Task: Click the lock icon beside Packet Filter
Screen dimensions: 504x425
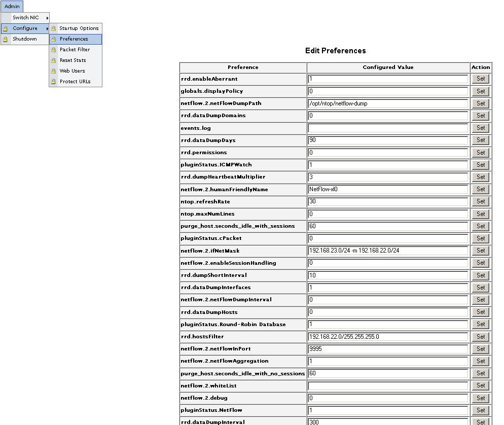Action: pyautogui.click(x=53, y=50)
